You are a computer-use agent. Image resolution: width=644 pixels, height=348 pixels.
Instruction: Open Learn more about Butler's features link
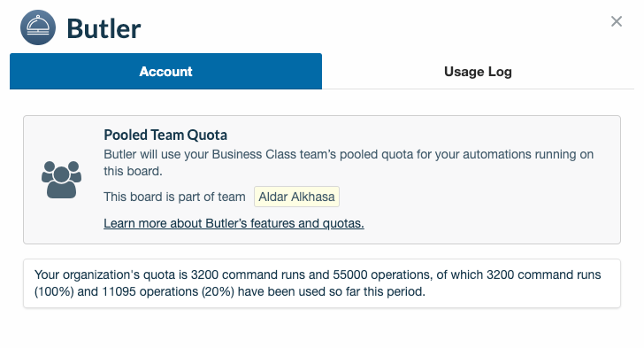(234, 223)
